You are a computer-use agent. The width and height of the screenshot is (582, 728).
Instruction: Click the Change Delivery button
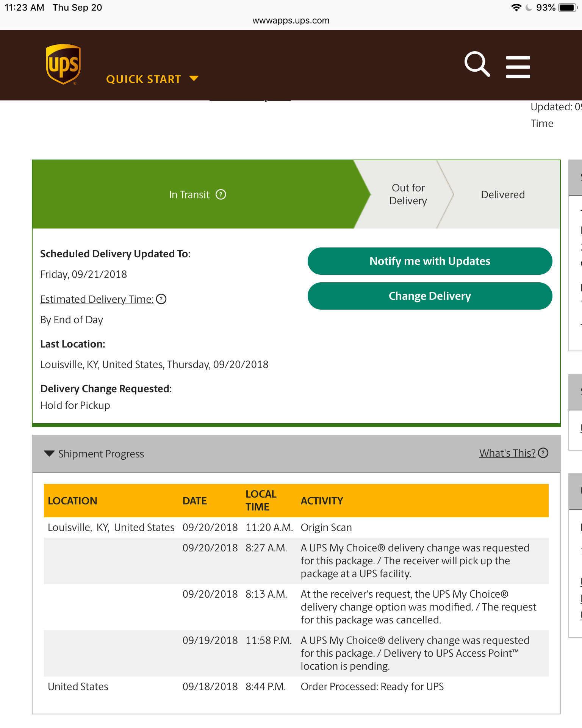pyautogui.click(x=430, y=296)
